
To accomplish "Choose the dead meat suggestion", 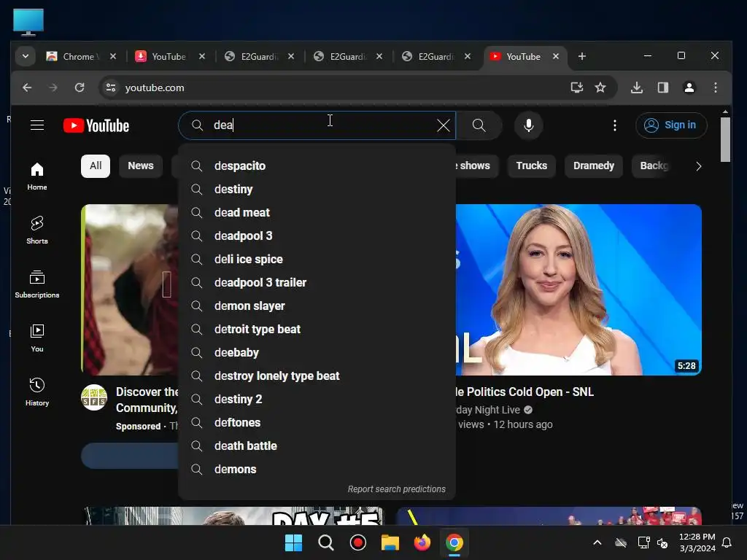I will pyautogui.click(x=317, y=212).
